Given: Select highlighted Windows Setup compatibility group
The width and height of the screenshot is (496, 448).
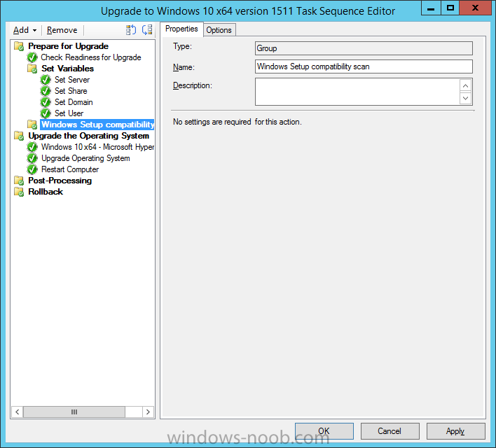Looking at the screenshot, I should tap(97, 125).
